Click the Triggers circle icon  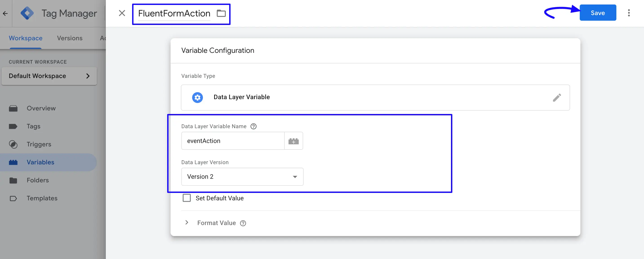pos(13,144)
